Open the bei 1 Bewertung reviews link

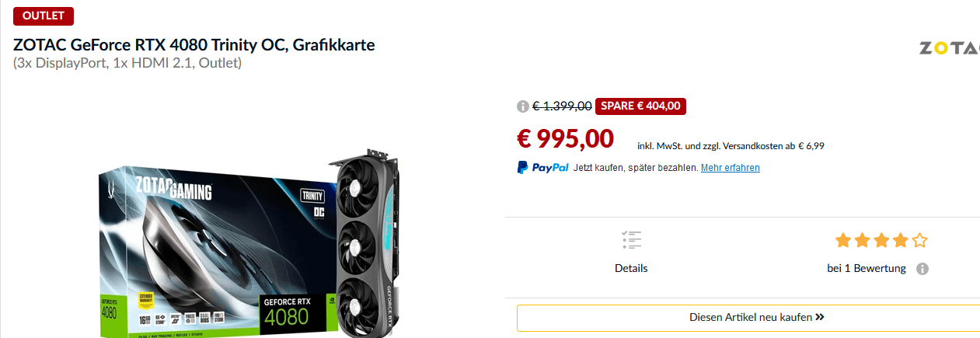coord(867,268)
